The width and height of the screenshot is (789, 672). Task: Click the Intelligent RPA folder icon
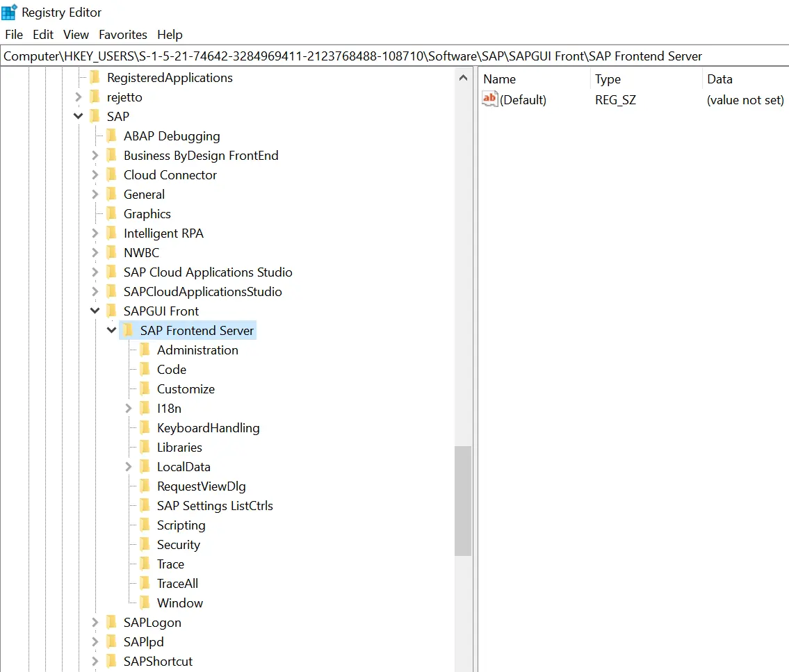coord(112,233)
